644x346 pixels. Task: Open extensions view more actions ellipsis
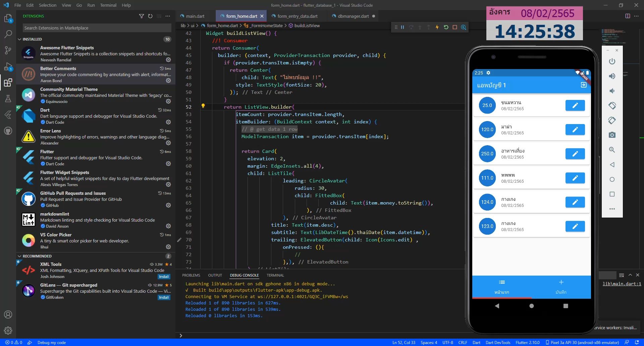168,16
